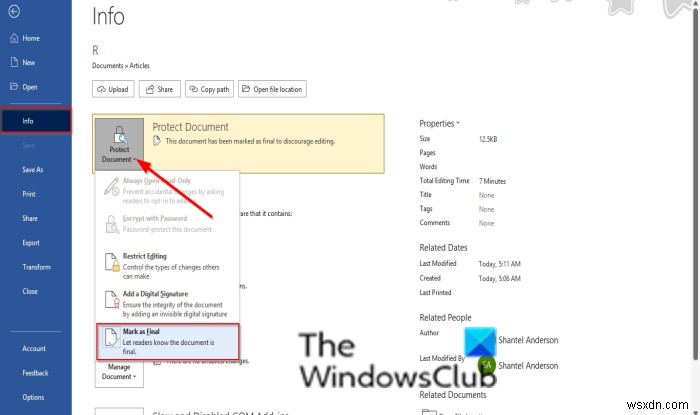The image size is (700, 415).
Task: Expand the Manage Document dropdown
Action: [119, 372]
